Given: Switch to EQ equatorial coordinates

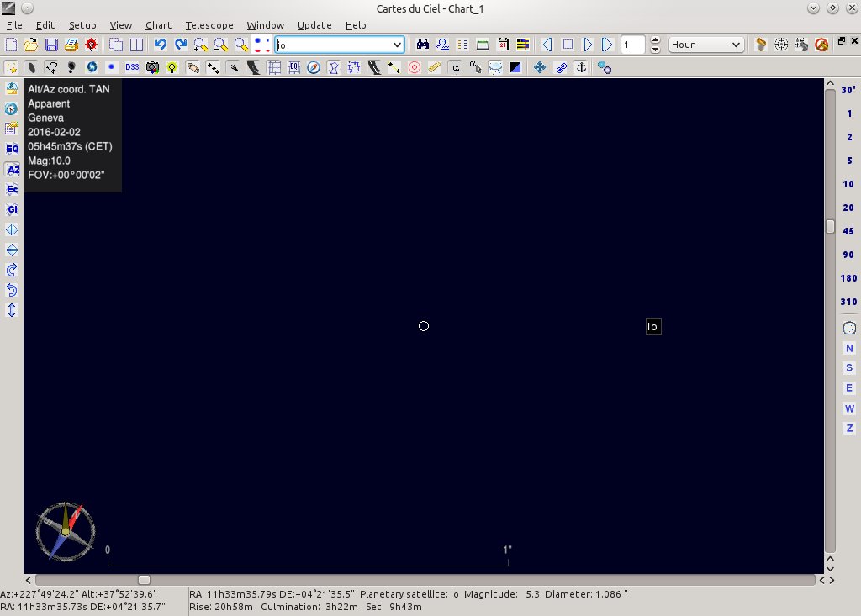Looking at the screenshot, I should [x=12, y=149].
